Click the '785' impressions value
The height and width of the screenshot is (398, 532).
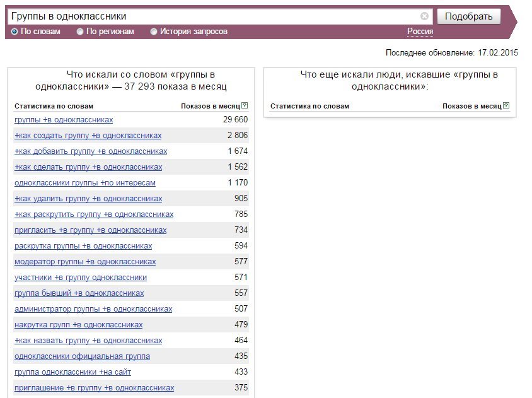tap(241, 214)
